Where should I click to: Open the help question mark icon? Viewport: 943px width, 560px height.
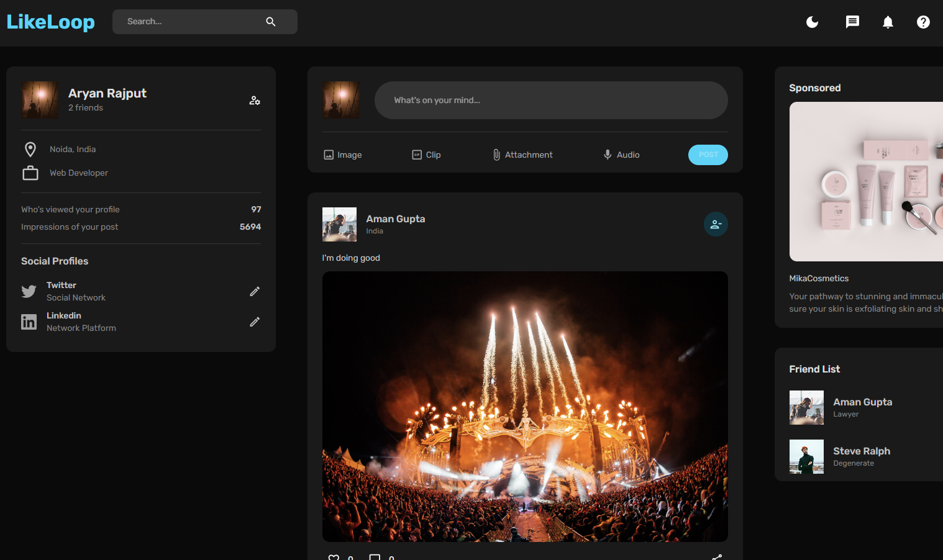(923, 22)
